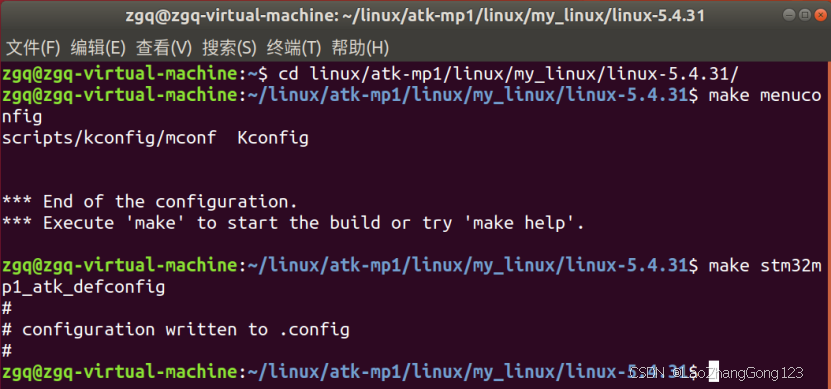Click the '# configuration written to .config' line
The height and width of the screenshot is (389, 831).
[x=175, y=330]
